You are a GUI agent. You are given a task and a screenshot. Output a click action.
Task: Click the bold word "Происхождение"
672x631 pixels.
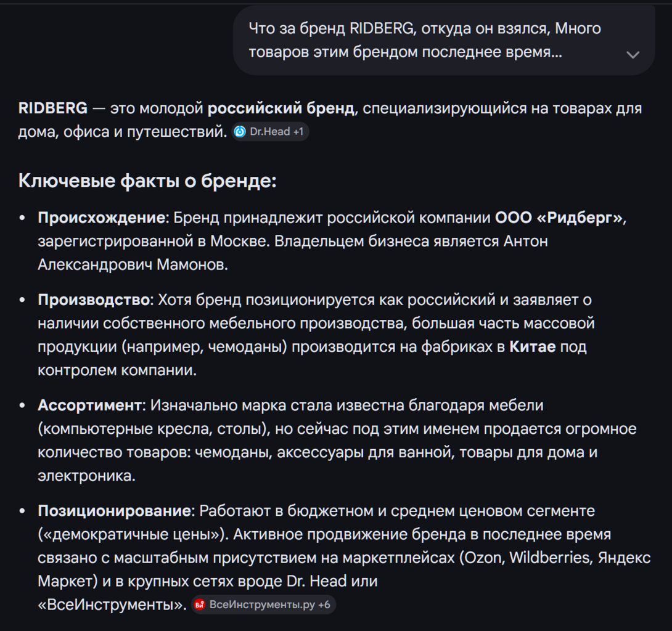(x=102, y=218)
